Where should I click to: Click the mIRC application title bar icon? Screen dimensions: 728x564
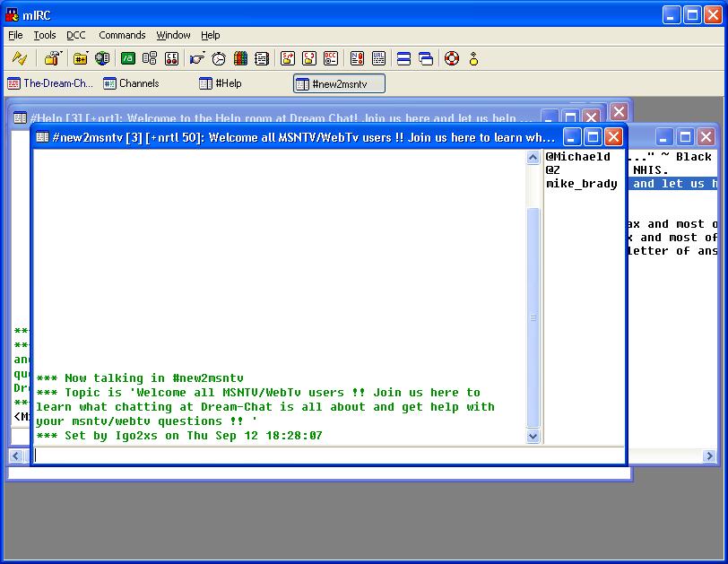[12, 15]
